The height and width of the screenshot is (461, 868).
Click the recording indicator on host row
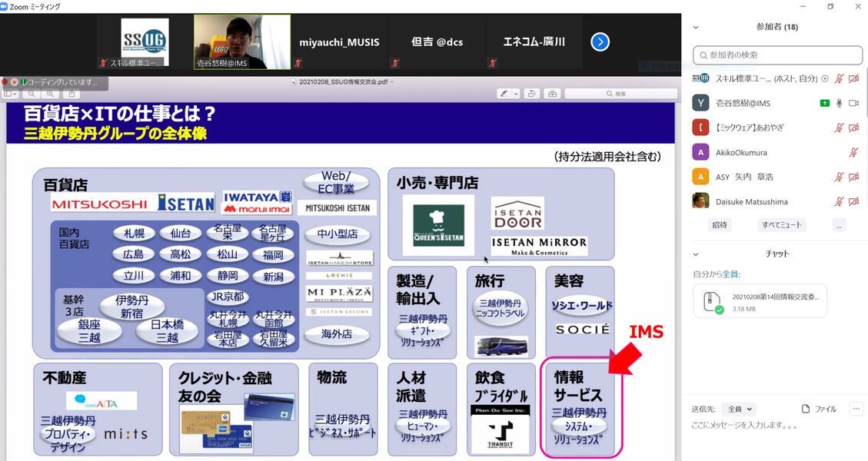point(825,78)
